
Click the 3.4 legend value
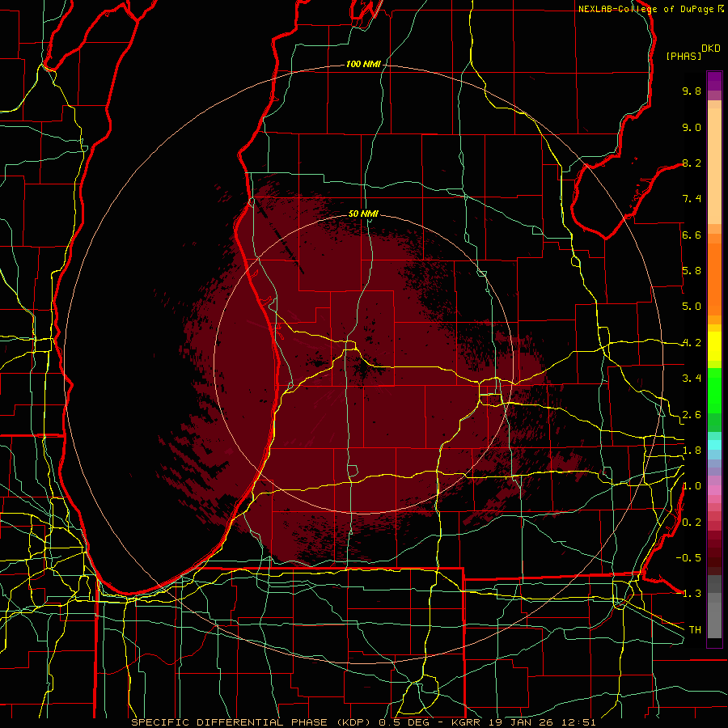(692, 379)
